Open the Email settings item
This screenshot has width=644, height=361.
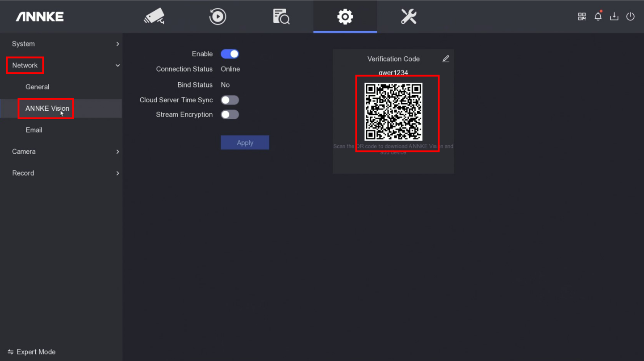point(34,130)
